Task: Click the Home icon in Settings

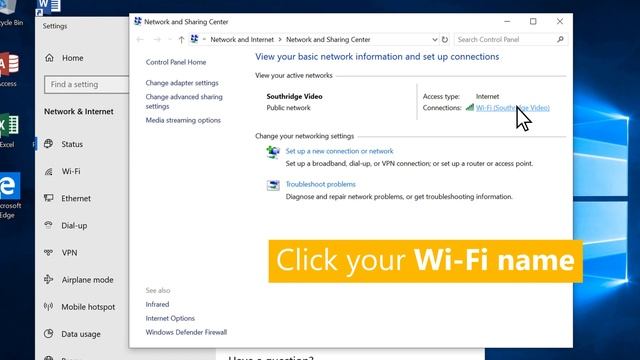Action: point(49,58)
